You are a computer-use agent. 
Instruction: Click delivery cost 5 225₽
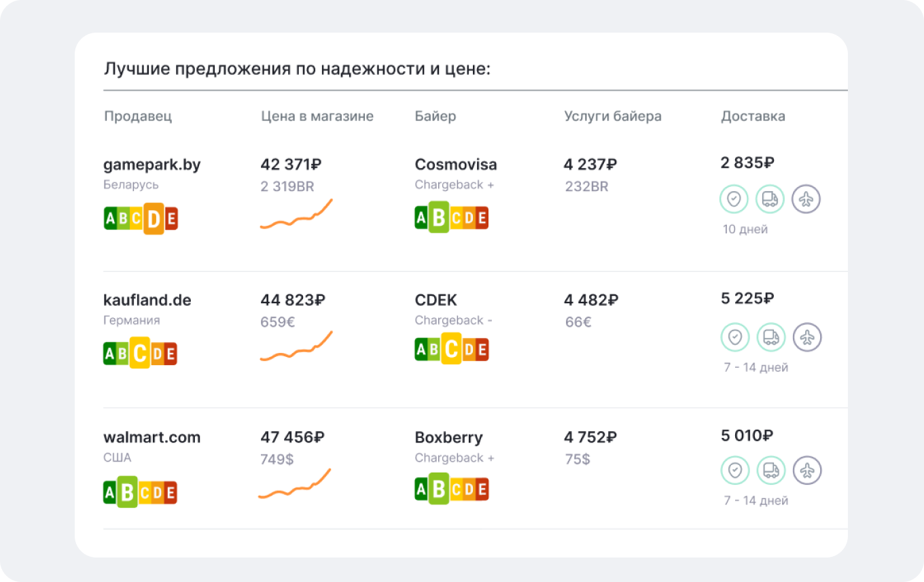pyautogui.click(x=748, y=298)
